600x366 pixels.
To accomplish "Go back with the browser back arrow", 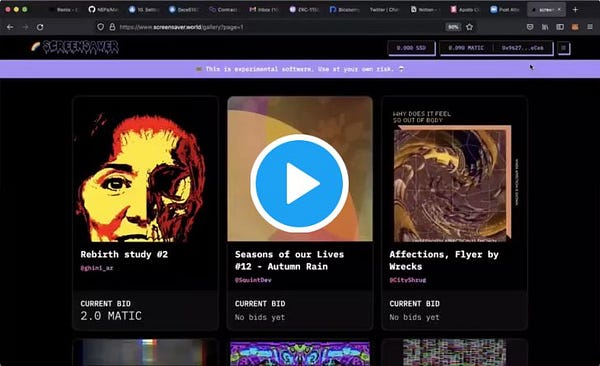I will [x=10, y=27].
